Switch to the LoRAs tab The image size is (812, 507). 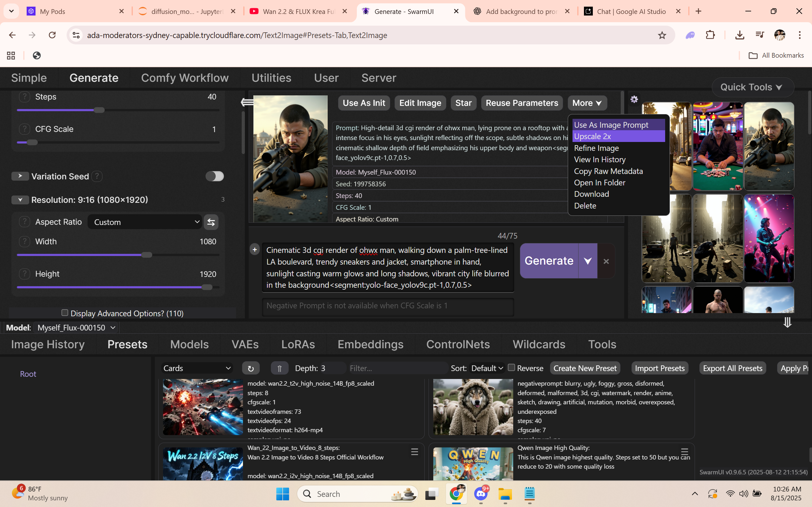(298, 344)
